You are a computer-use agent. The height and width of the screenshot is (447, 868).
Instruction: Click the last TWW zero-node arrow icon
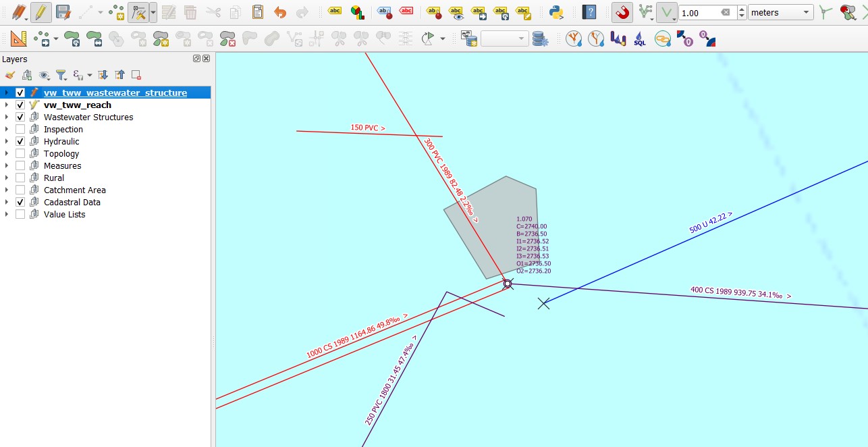707,38
